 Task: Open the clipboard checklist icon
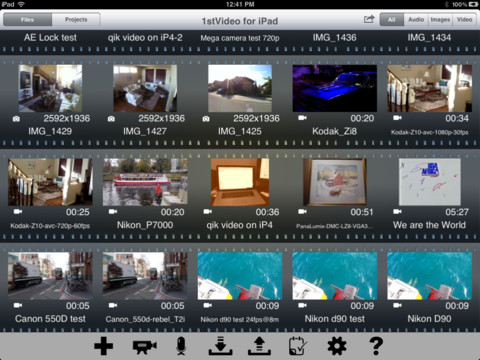point(297,346)
